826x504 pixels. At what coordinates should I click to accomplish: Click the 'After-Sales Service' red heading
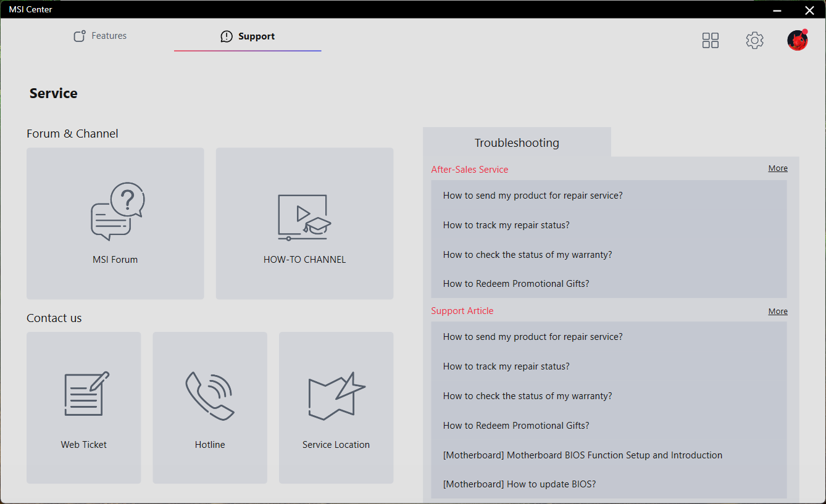[470, 170]
